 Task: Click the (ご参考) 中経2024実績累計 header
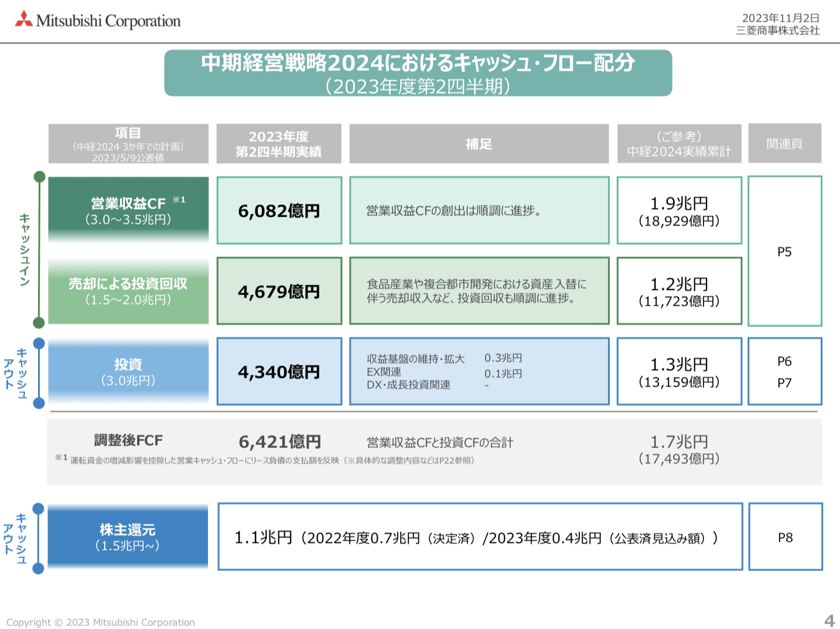click(x=679, y=143)
